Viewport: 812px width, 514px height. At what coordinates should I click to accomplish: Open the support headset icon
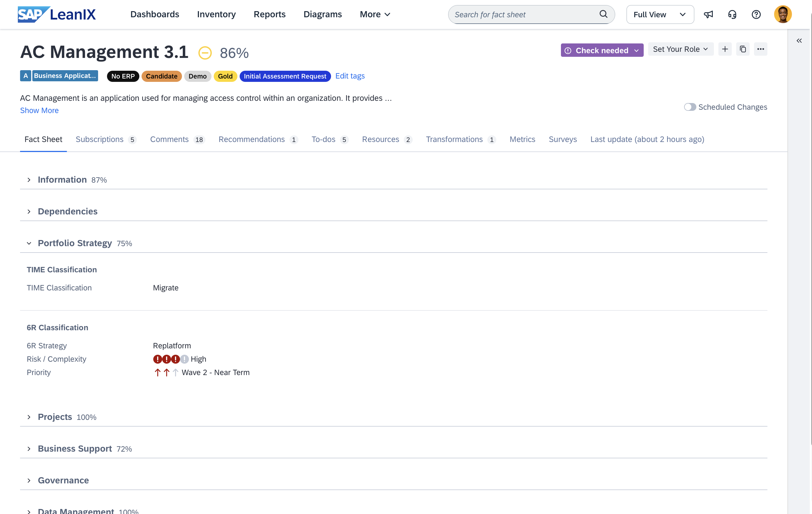tap(732, 14)
